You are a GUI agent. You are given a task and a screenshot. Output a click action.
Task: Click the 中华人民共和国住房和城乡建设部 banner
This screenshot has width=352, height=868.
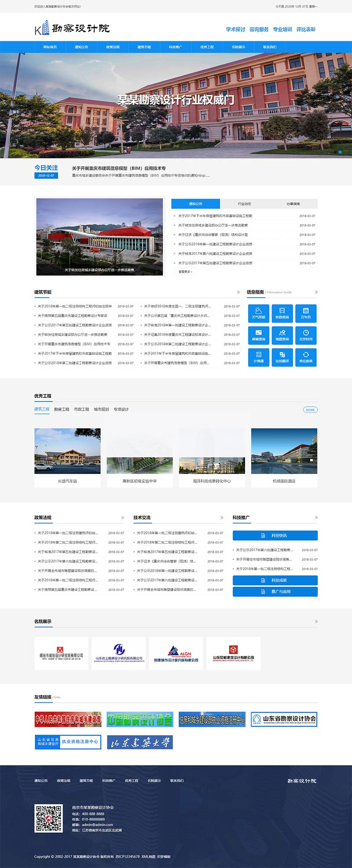tap(68, 719)
